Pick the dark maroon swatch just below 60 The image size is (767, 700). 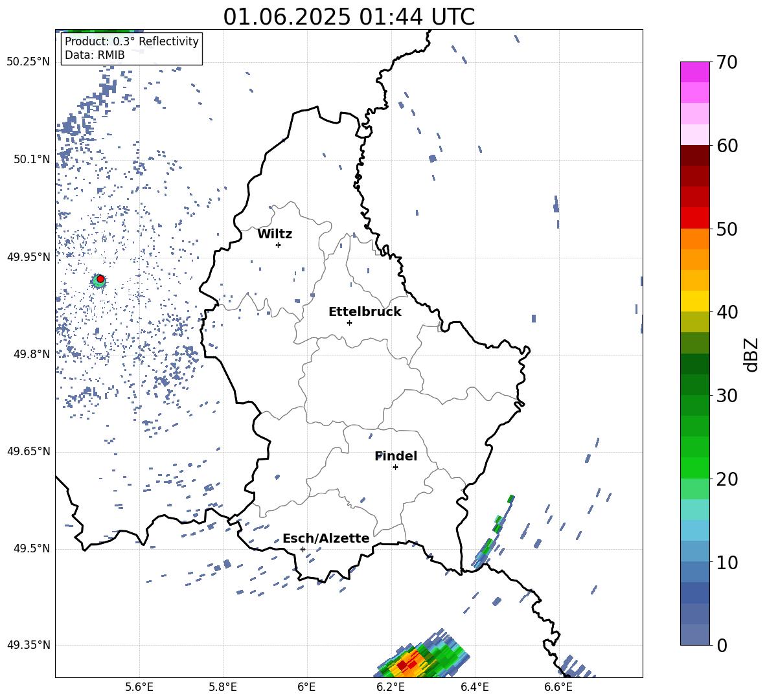coord(694,156)
